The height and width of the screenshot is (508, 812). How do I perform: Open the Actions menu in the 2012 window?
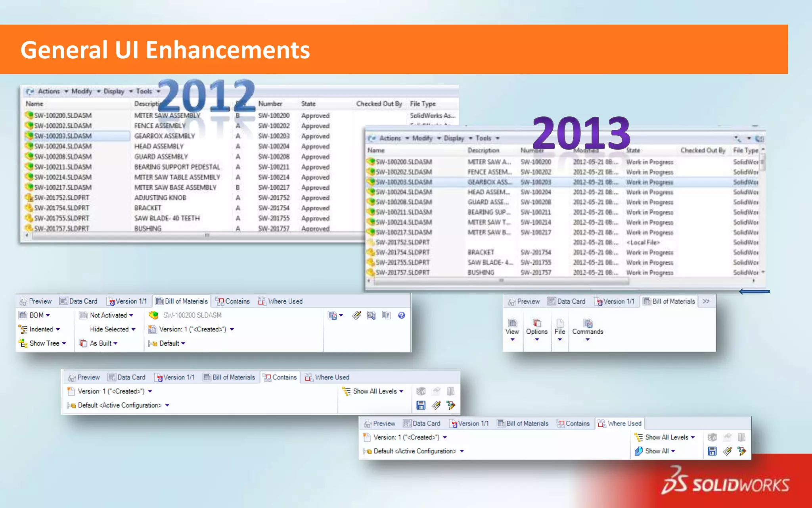click(49, 91)
